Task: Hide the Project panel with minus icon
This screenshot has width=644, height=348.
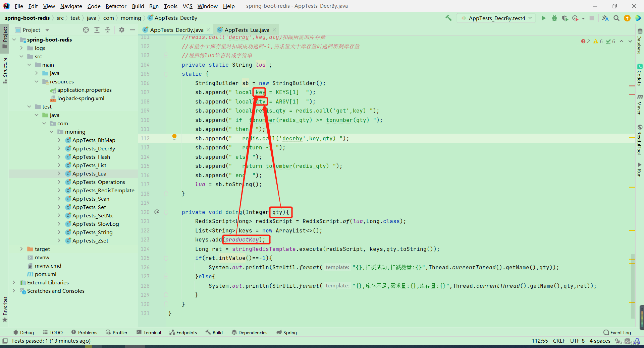Action: [132, 30]
